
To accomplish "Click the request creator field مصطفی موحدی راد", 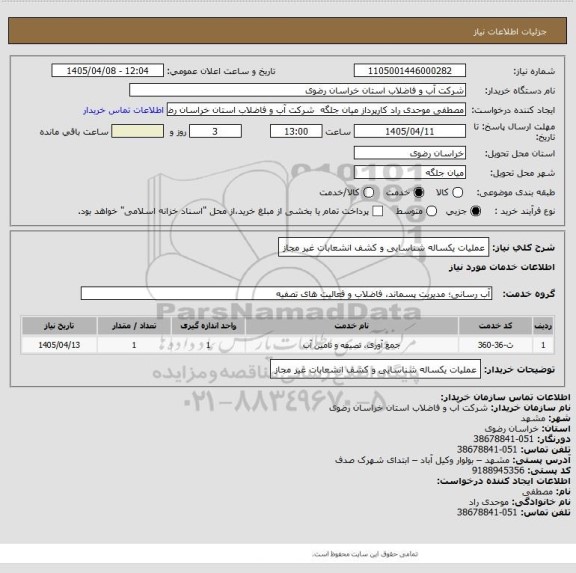I will click(316, 110).
